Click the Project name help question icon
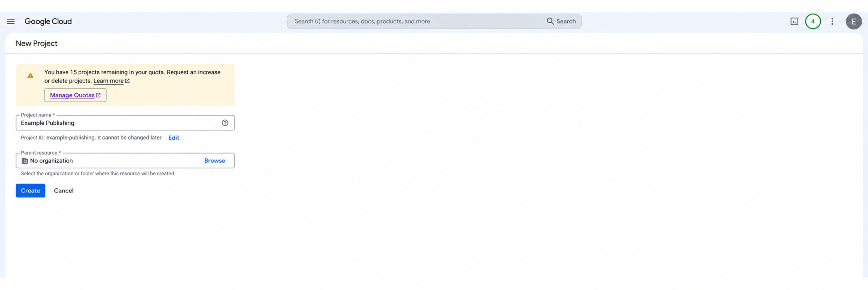This screenshot has width=868, height=290. [225, 123]
